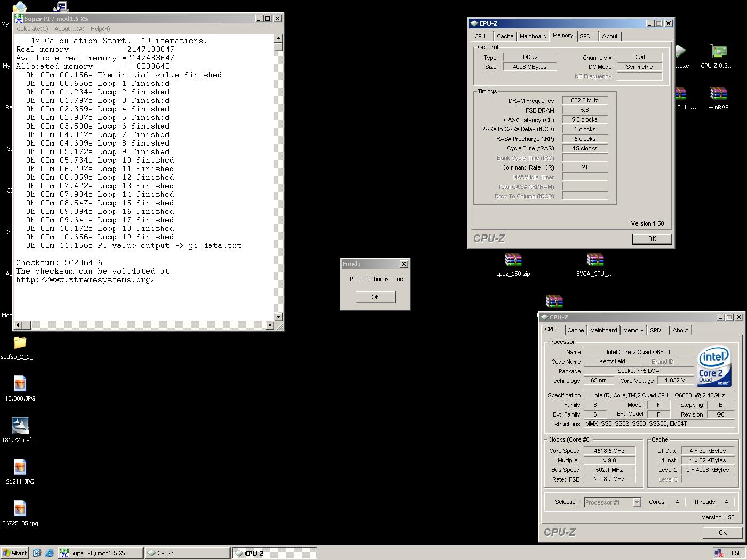Select the 12.000.JPG file icon
This screenshot has width=747, height=560.
(x=20, y=383)
